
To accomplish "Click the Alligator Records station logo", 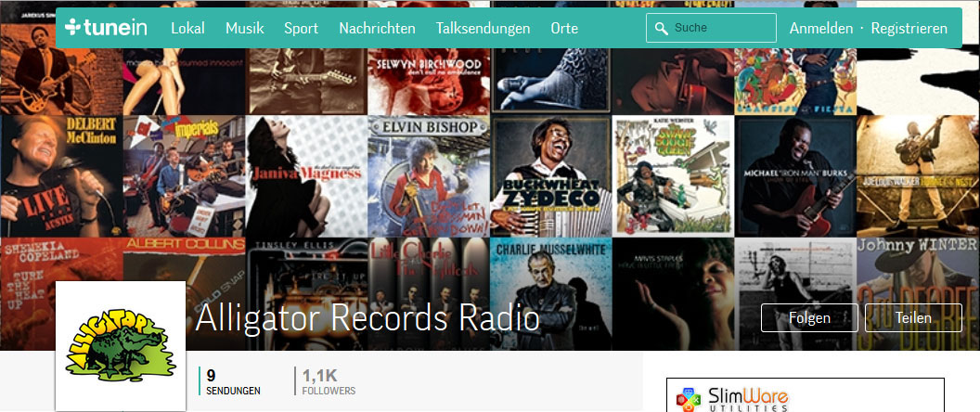I will (121, 346).
